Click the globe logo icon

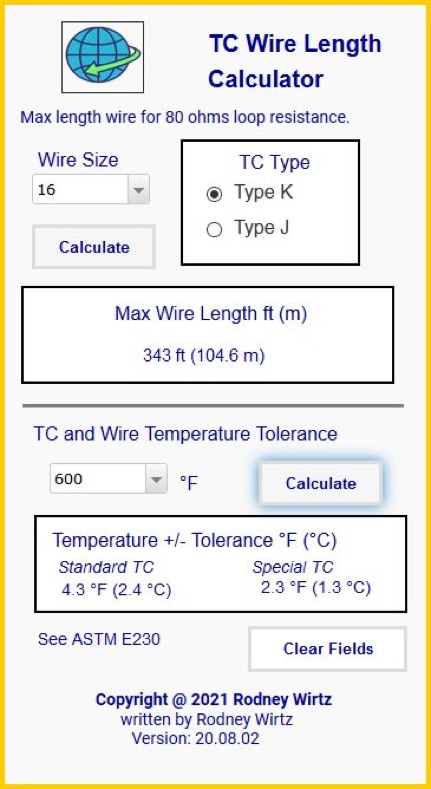(x=103, y=57)
